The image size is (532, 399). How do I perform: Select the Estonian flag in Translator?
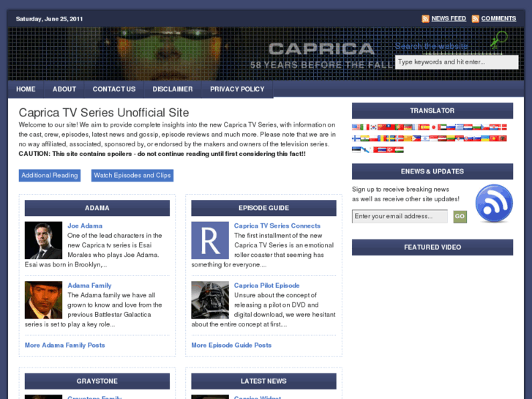click(356, 150)
